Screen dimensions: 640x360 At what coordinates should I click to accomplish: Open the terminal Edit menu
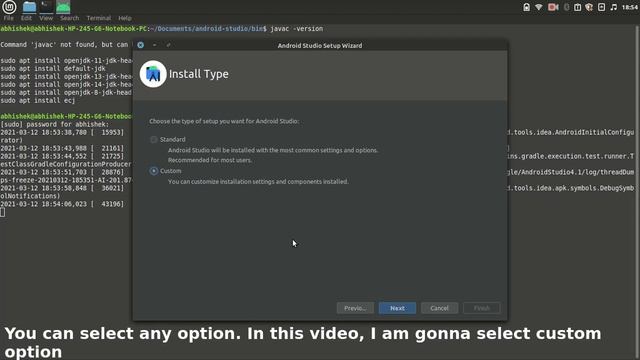point(26,18)
